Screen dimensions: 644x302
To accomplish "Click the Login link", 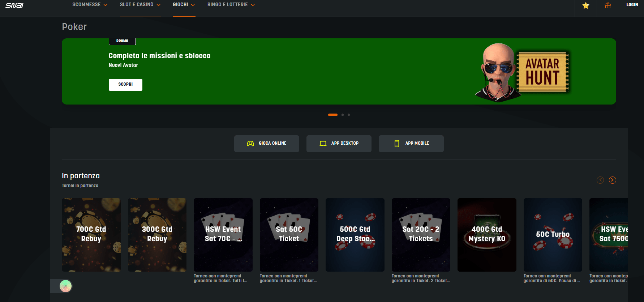I will click(x=632, y=5).
